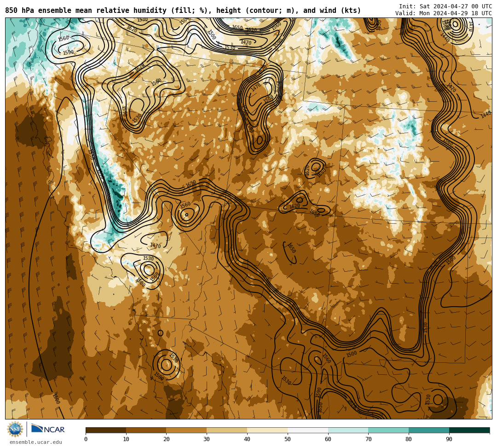Image resolution: width=497 pixels, height=448 pixels.
Task: Click the colorbar tick label 20
Action: [167, 439]
